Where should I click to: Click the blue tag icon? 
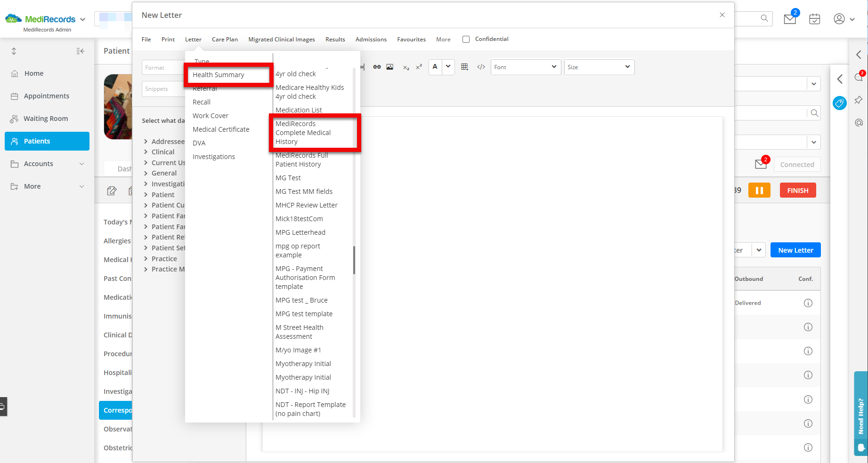(x=839, y=103)
